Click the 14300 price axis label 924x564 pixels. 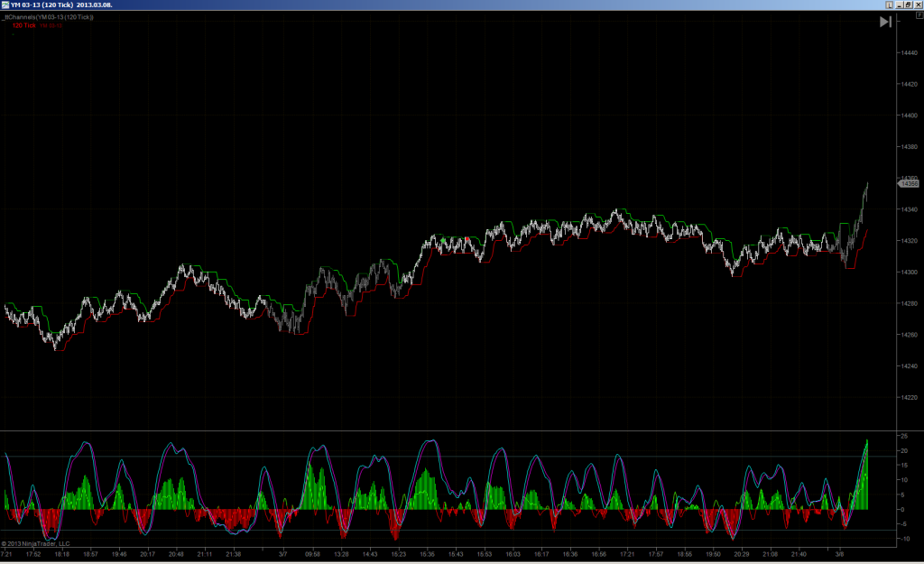tap(909, 273)
